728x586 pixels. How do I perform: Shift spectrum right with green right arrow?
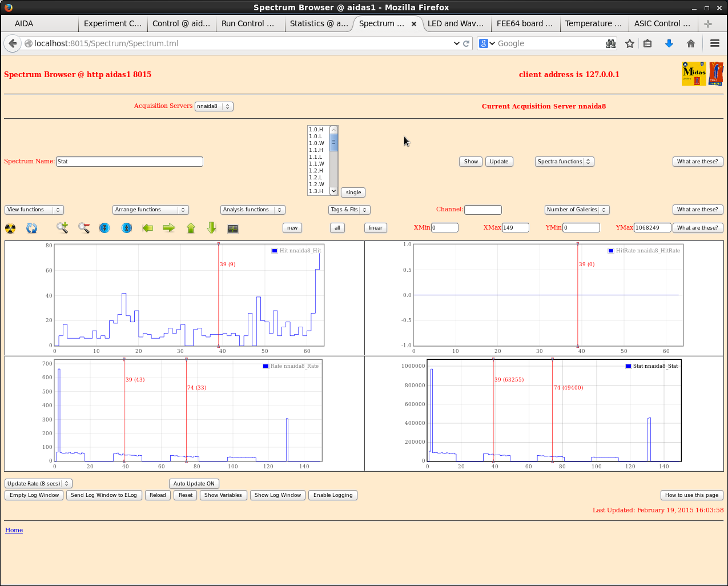coord(169,228)
